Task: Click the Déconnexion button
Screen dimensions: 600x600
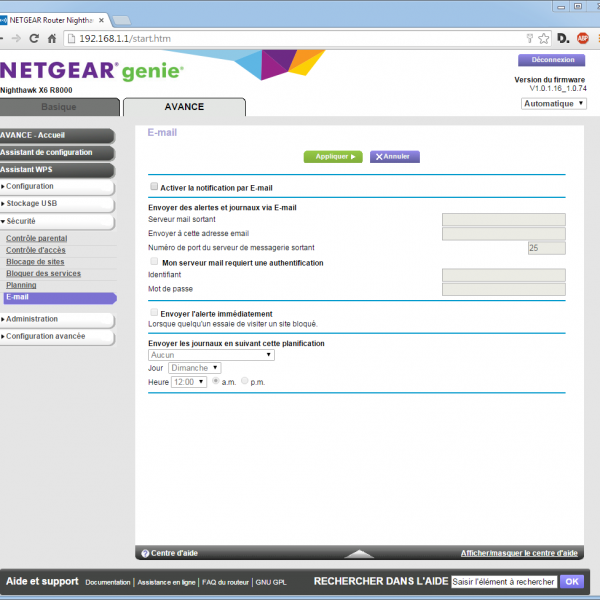Action: (x=551, y=60)
